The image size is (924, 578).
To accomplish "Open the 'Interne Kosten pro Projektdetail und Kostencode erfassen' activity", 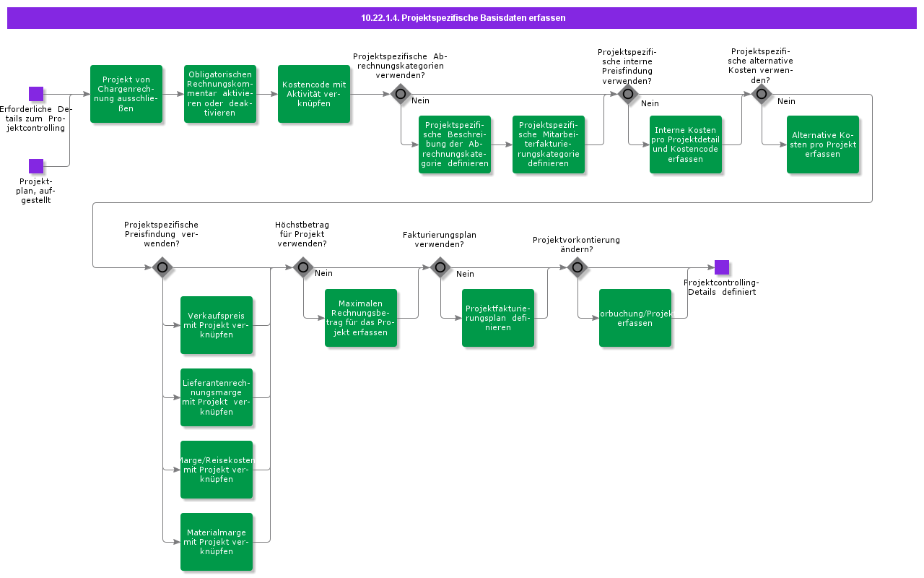I will click(685, 144).
